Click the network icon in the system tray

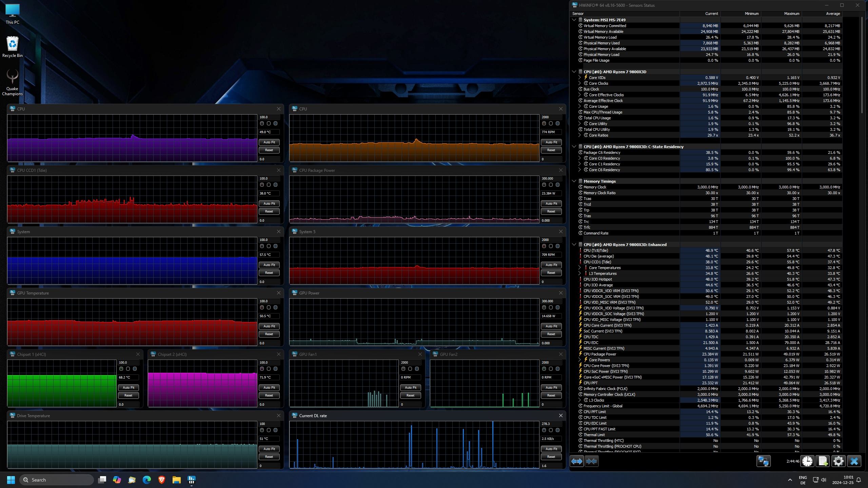[815, 480]
